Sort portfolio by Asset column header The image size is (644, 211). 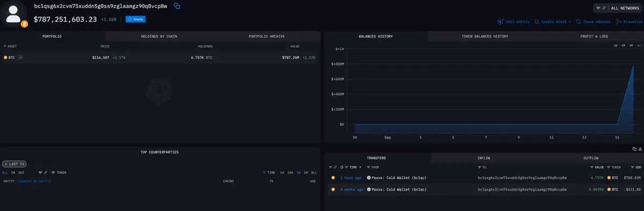[x=10, y=46]
